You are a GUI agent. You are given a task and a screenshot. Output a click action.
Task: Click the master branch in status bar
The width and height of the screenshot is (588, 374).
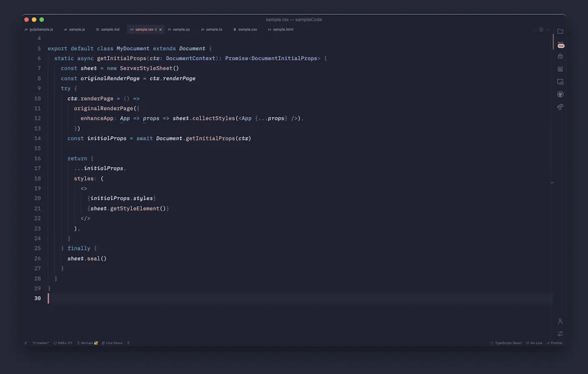(x=40, y=343)
